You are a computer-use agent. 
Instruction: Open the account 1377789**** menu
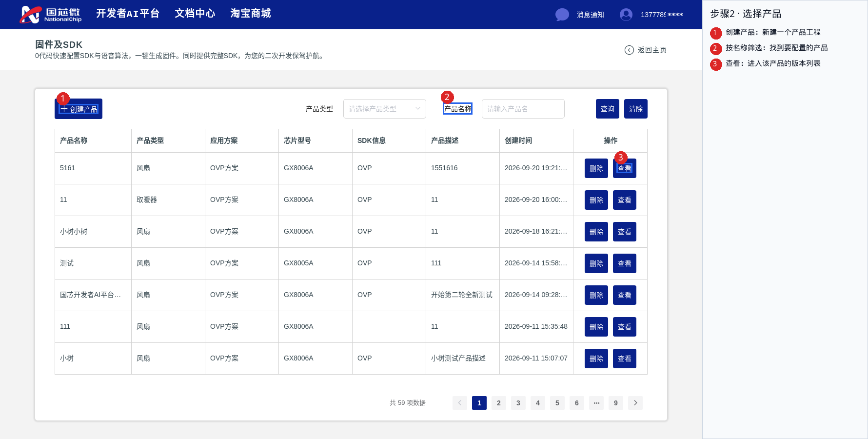point(662,15)
